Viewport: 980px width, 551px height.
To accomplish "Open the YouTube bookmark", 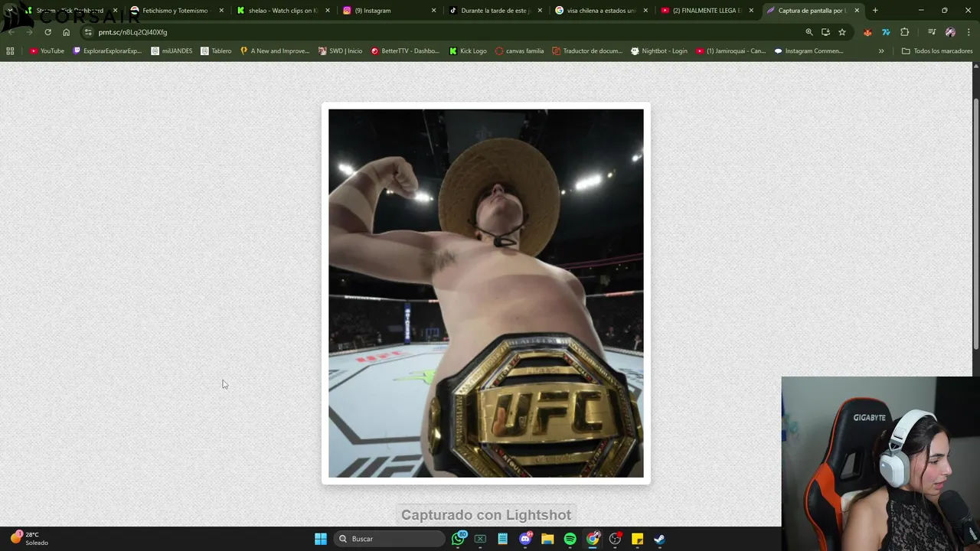I will click(x=47, y=51).
